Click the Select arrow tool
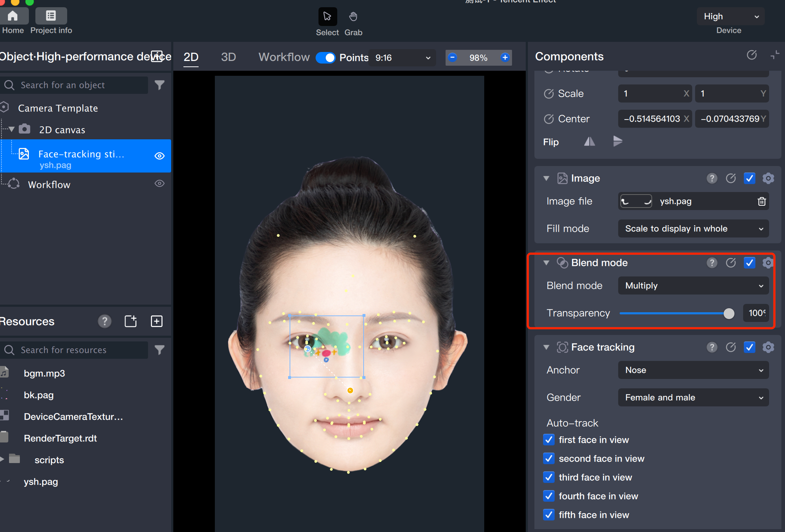 (x=327, y=17)
